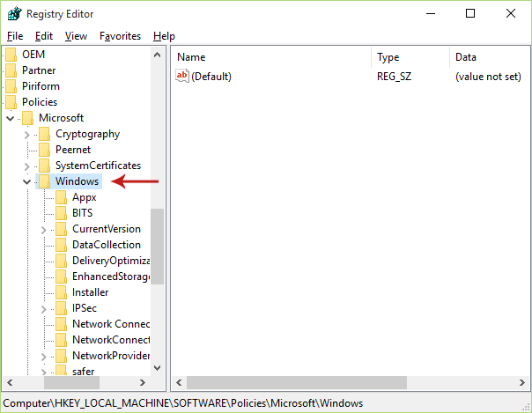Open the Edit menu
532x413 pixels.
tap(44, 36)
